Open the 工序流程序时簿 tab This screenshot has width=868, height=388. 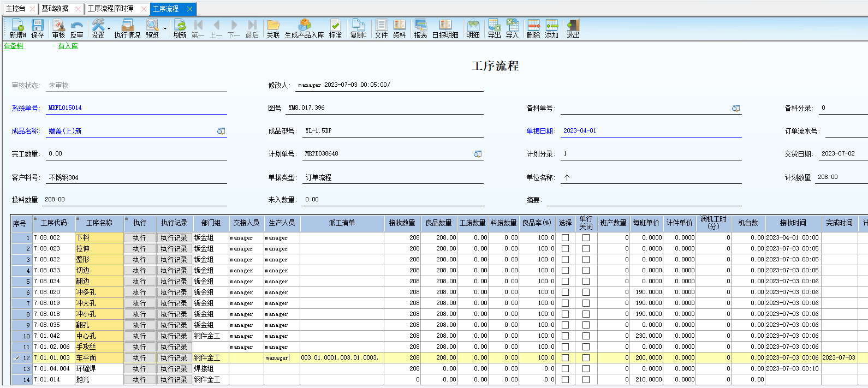pyautogui.click(x=111, y=9)
